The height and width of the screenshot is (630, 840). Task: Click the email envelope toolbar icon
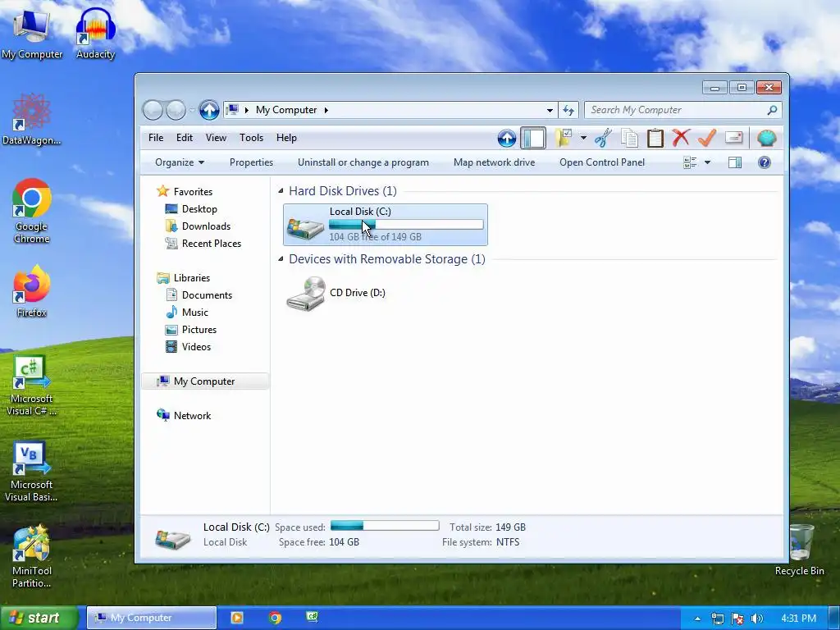(733, 138)
